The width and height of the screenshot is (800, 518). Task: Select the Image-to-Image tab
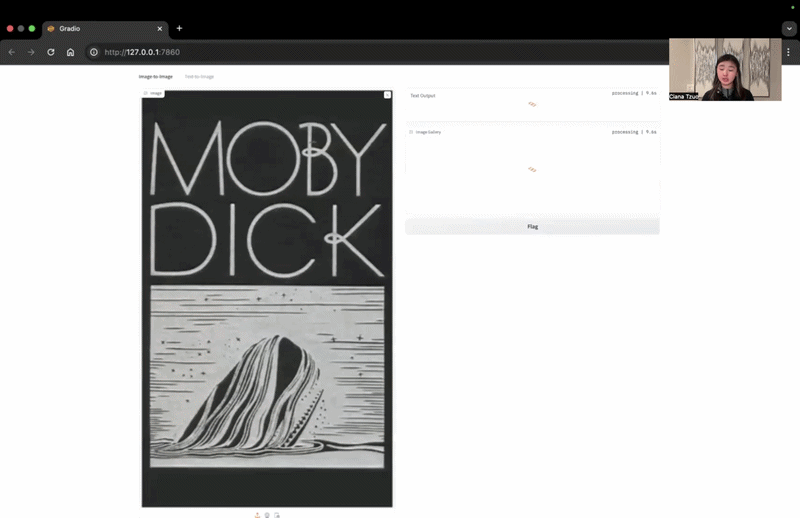156,76
